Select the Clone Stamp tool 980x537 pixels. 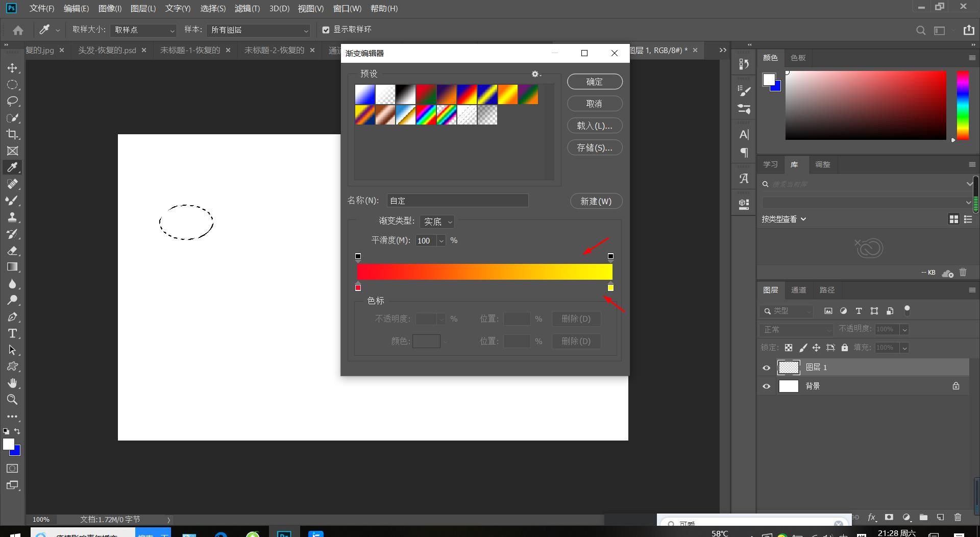[12, 217]
